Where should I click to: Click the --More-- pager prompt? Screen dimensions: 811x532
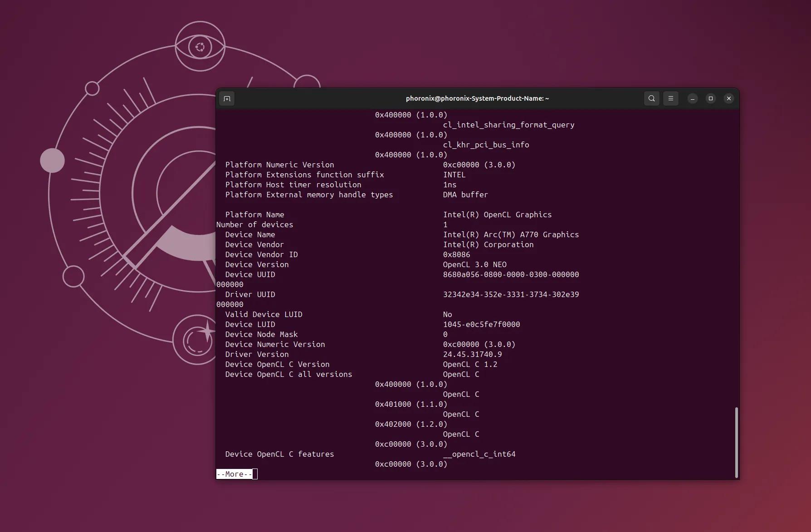(235, 474)
